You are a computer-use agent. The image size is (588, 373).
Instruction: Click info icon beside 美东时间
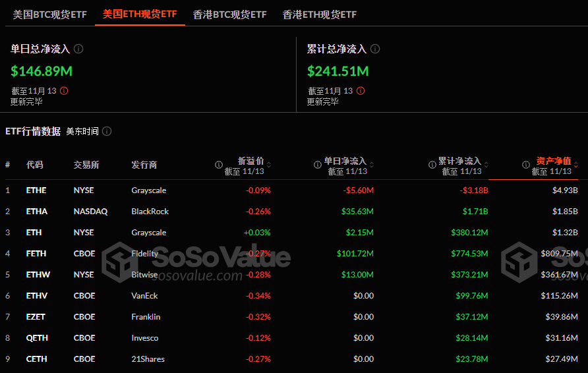pos(107,131)
